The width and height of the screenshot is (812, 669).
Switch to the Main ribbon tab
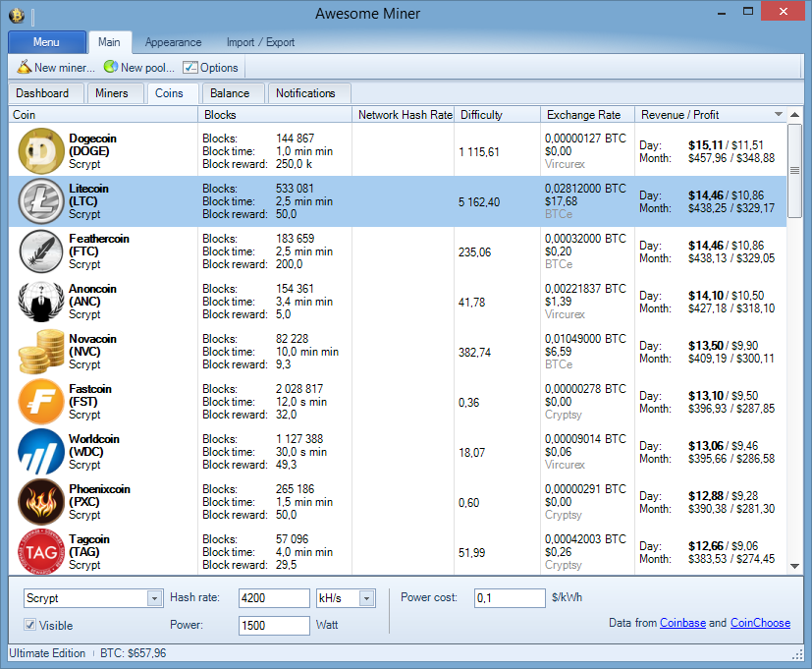tap(109, 42)
